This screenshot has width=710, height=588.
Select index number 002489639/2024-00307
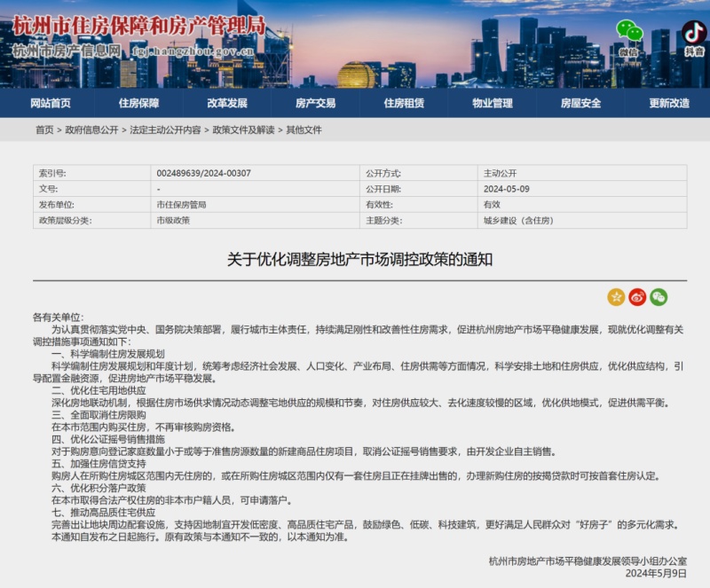(x=204, y=173)
